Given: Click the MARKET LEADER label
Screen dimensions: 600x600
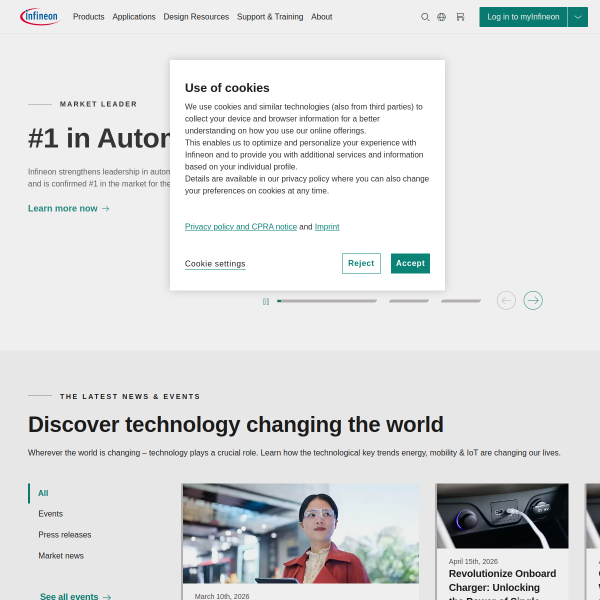Looking at the screenshot, I should point(98,104).
